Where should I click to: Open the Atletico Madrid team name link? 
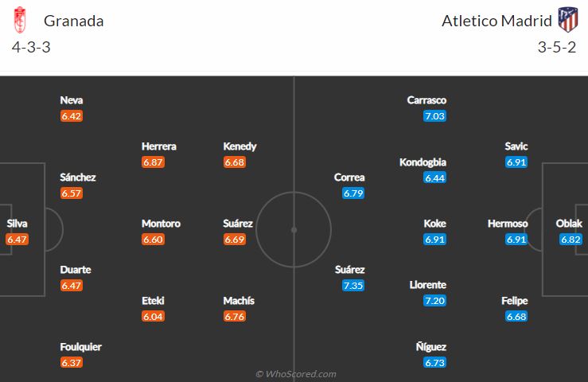[x=496, y=21]
